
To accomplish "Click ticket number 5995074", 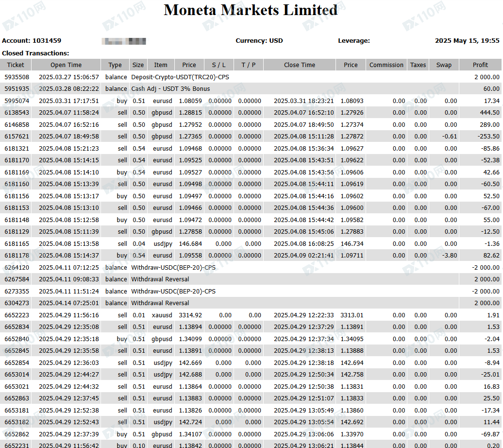I will 17,101.
